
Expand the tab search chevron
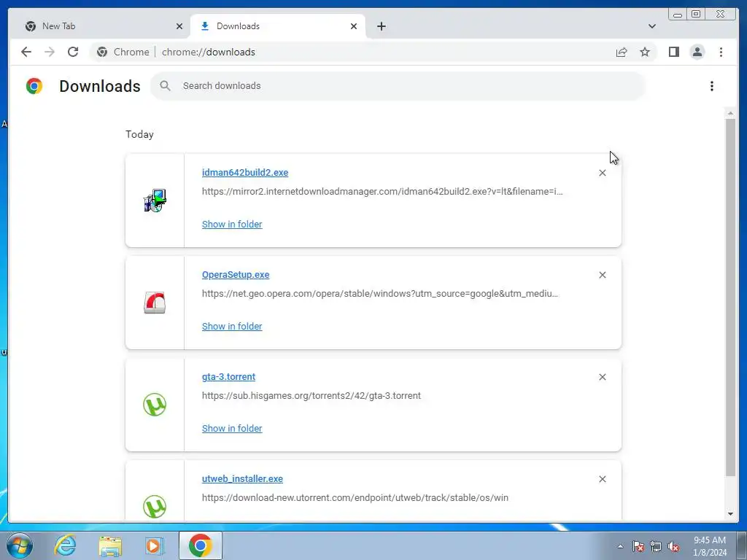(x=652, y=26)
